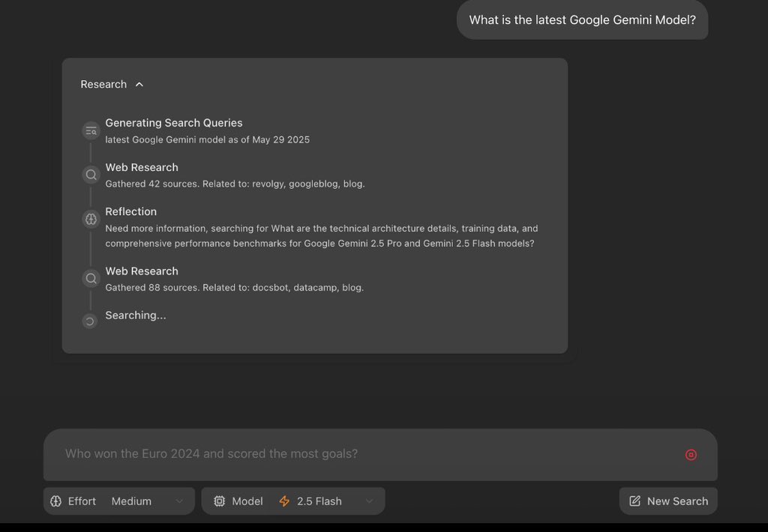Focus the Euro 2024 question input field
This screenshot has height=532, width=768.
380,455
